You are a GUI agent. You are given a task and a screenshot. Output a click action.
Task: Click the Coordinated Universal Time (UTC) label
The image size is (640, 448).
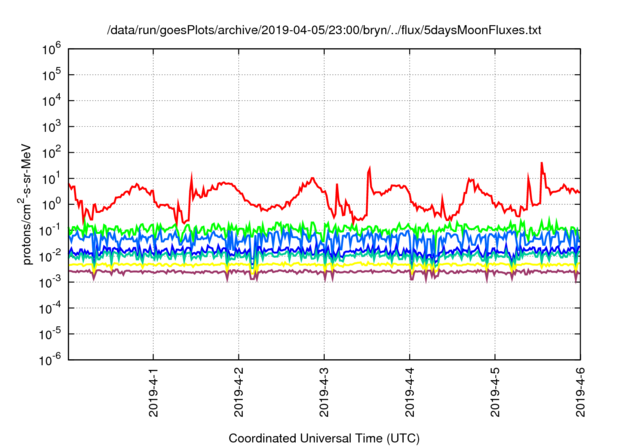point(324,439)
